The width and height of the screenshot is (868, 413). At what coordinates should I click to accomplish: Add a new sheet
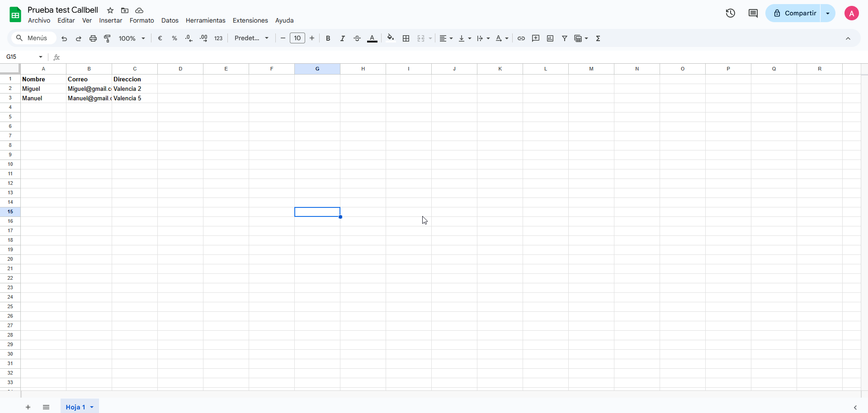[x=28, y=407]
